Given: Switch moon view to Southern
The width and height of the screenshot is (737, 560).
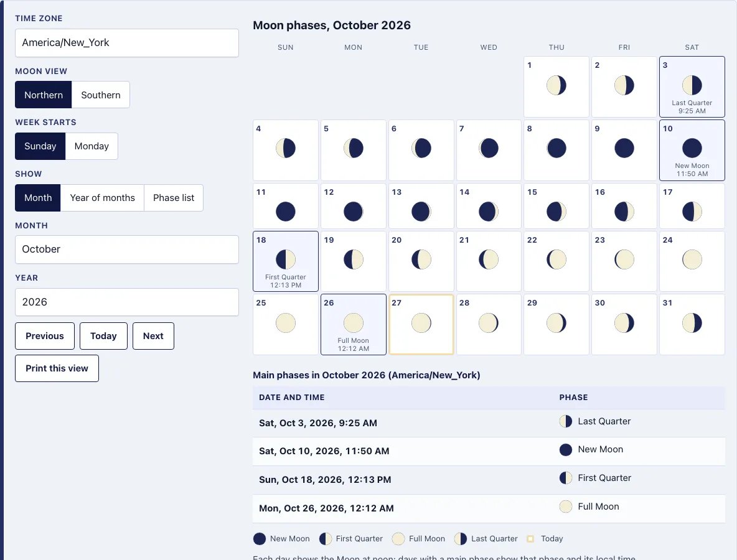Looking at the screenshot, I should [x=101, y=95].
